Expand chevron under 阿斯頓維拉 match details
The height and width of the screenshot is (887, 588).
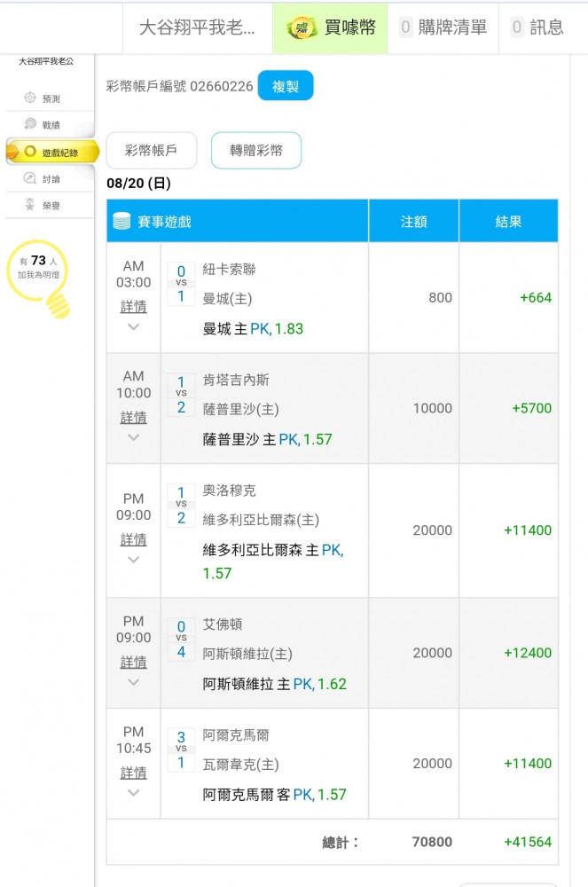coord(133,682)
